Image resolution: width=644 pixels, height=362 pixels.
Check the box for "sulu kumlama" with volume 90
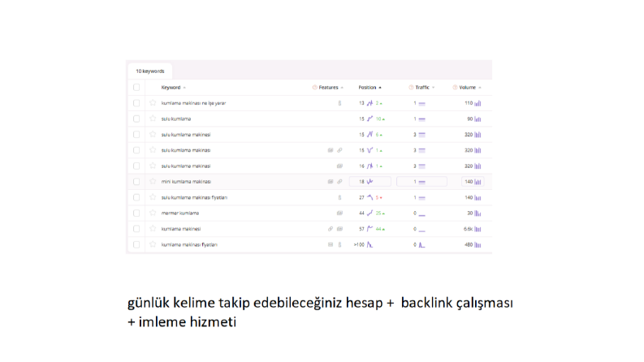tap(136, 119)
